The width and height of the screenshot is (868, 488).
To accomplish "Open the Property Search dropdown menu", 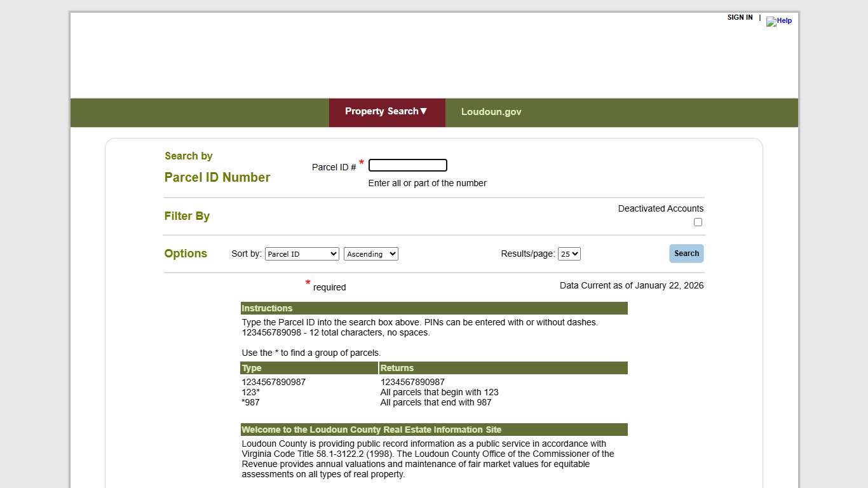I will click(387, 112).
